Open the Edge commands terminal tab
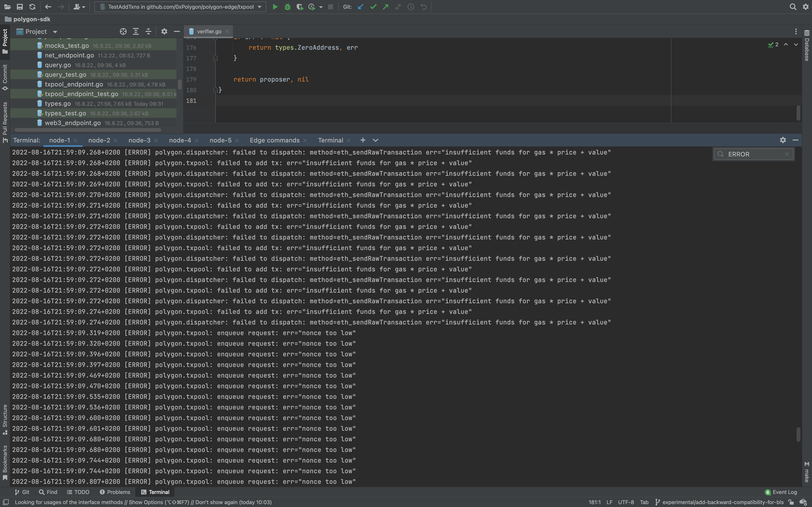Image resolution: width=812 pixels, height=507 pixels. coord(275,140)
